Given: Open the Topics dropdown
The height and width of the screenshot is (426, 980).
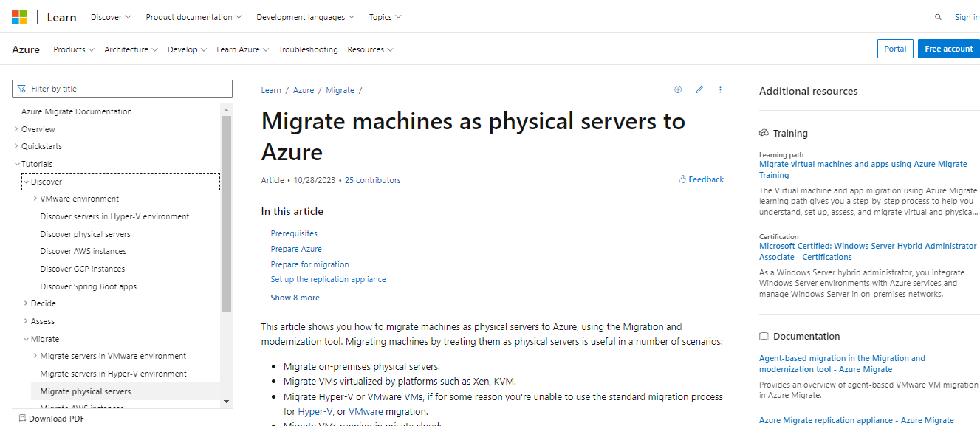Looking at the screenshot, I should tap(385, 17).
